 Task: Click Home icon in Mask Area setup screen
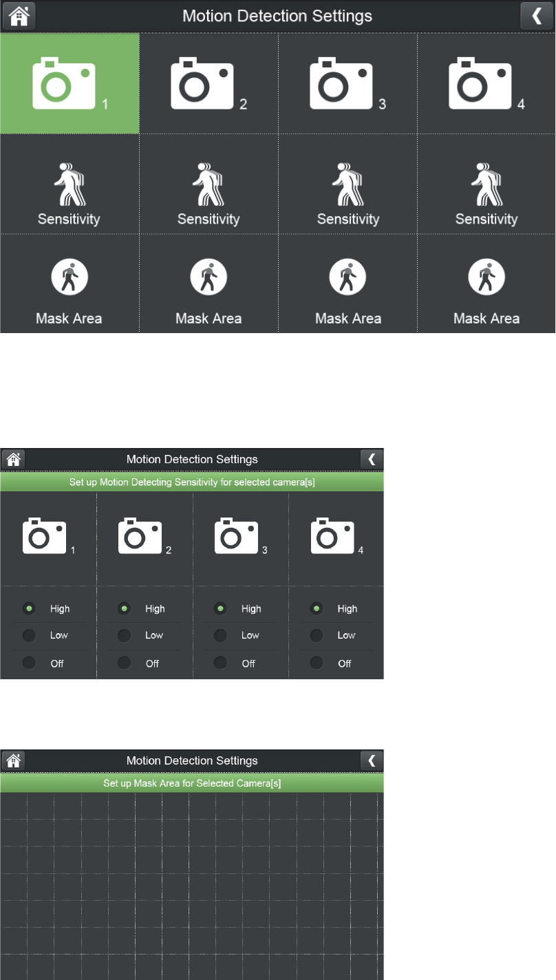coord(14,760)
